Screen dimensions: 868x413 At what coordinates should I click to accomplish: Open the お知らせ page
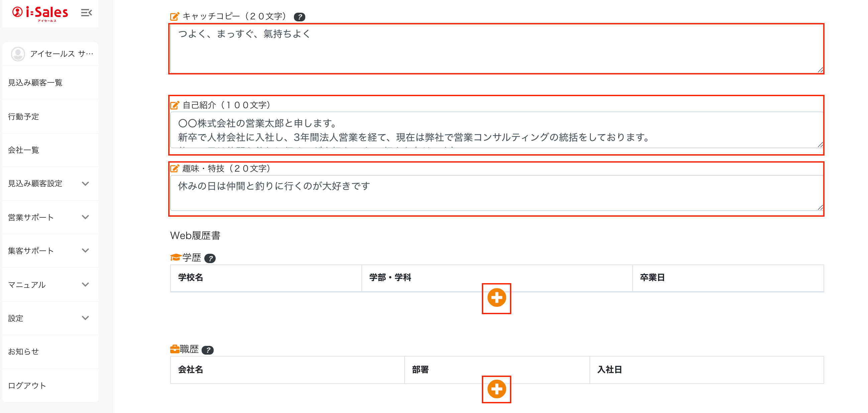24,352
